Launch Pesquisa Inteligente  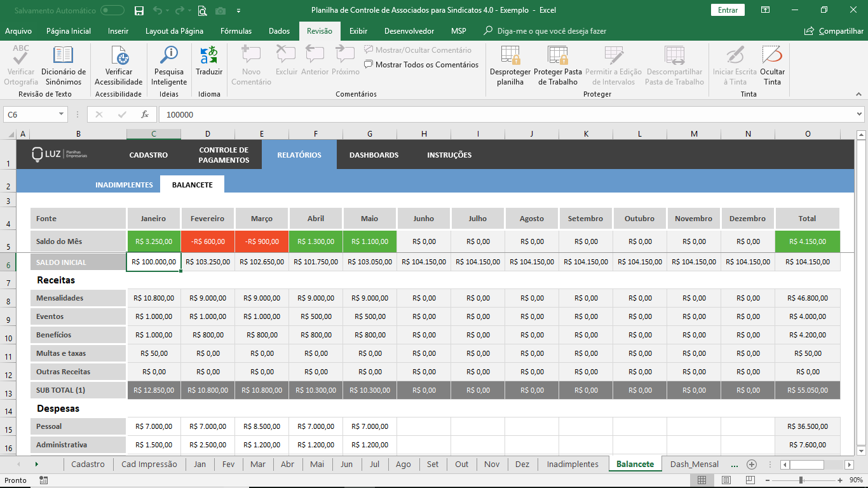tap(169, 56)
